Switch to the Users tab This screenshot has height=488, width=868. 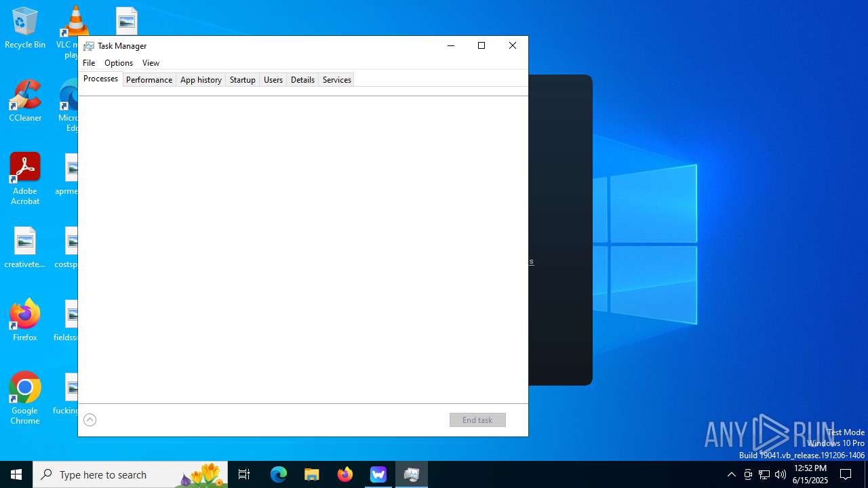(x=273, y=80)
